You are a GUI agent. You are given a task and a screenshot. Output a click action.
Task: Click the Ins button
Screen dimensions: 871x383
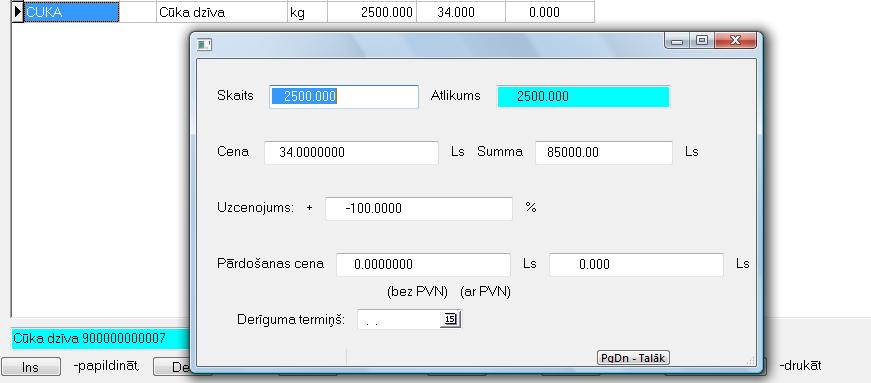pos(31,367)
